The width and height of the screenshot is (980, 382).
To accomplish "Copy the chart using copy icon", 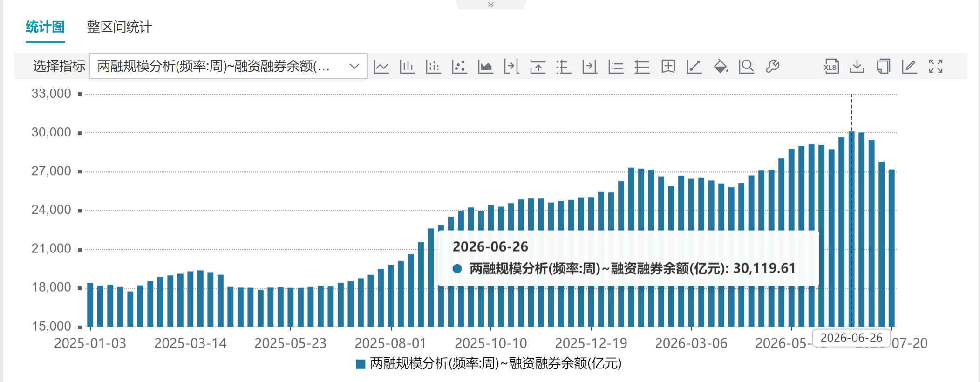I will [x=883, y=67].
